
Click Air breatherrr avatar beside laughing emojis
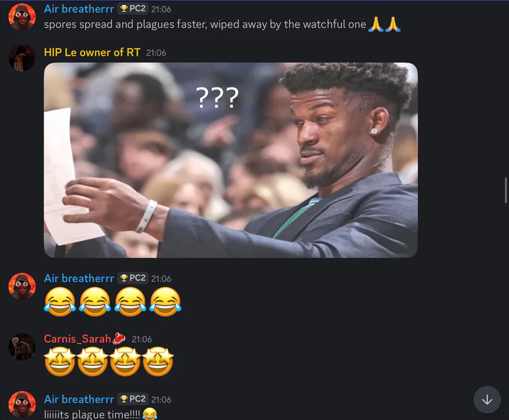tap(21, 286)
